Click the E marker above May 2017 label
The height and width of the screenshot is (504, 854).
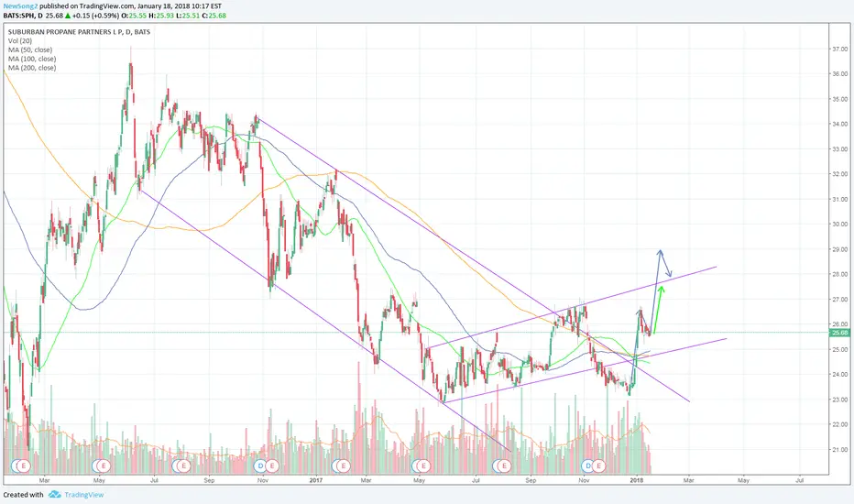pos(423,466)
